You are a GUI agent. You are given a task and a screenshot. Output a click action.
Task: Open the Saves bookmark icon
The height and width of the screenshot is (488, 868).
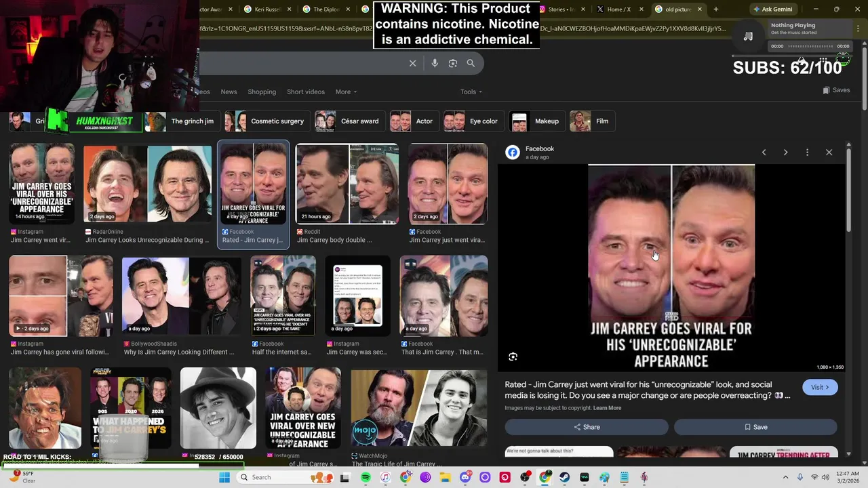point(836,90)
